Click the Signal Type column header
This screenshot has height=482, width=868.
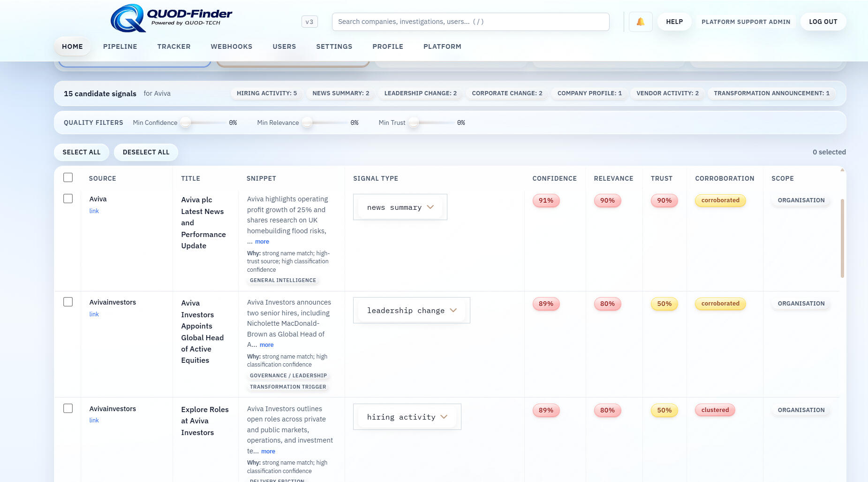coord(376,178)
